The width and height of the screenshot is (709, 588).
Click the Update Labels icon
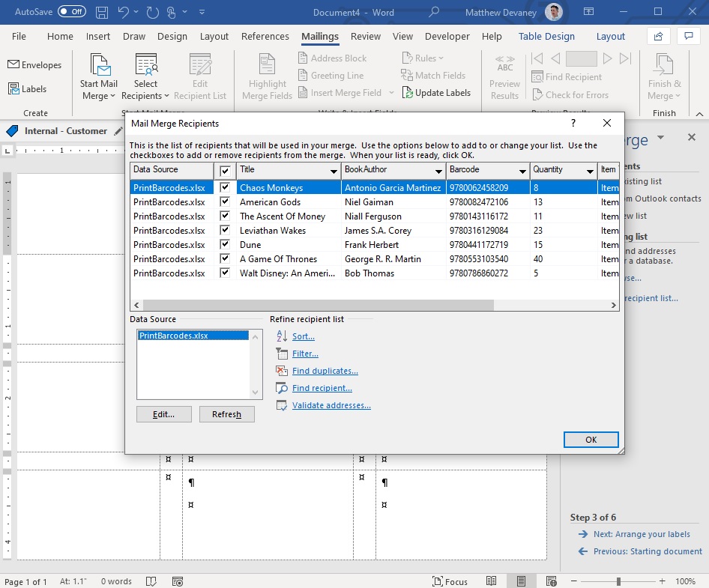[x=407, y=93]
